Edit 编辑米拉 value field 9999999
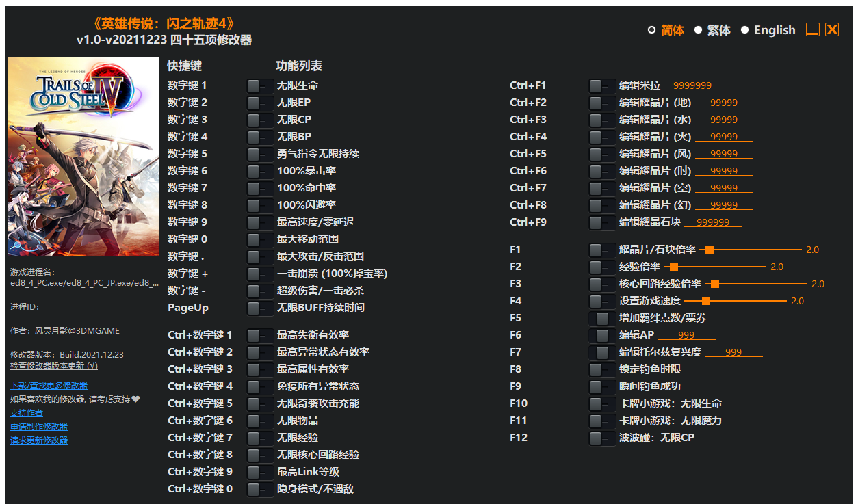The width and height of the screenshot is (858, 504). pyautogui.click(x=692, y=85)
